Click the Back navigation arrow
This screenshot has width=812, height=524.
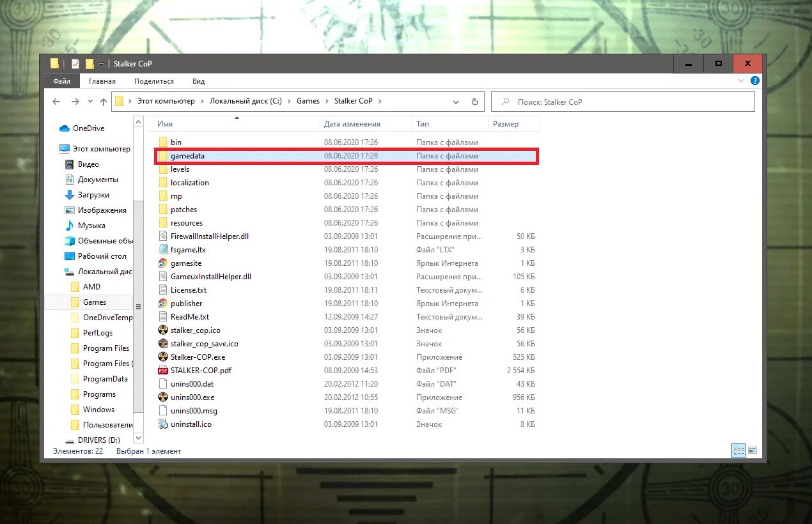click(x=56, y=102)
